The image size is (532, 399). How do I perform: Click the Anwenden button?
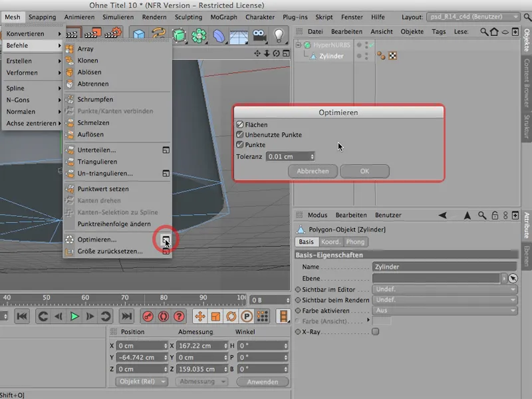point(263,382)
